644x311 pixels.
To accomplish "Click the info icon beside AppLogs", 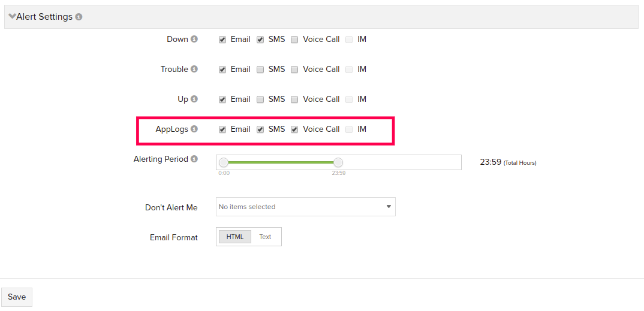I will pyautogui.click(x=194, y=129).
